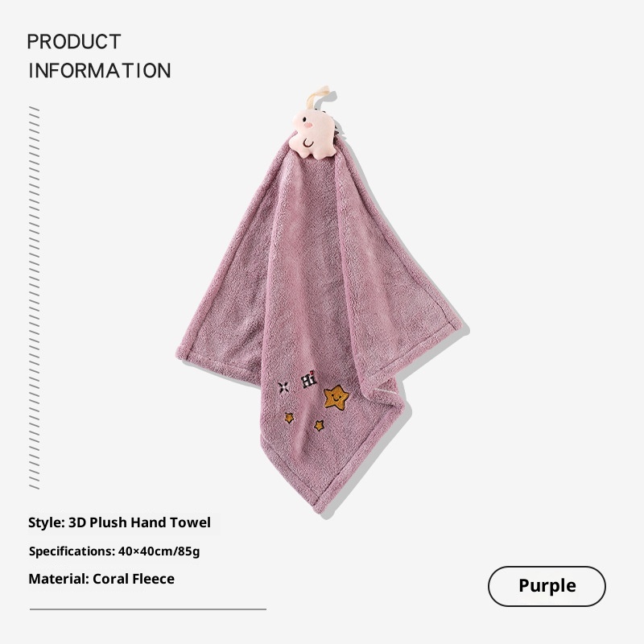Click the pink plush toy on towel
The image size is (644, 644).
click(x=313, y=133)
